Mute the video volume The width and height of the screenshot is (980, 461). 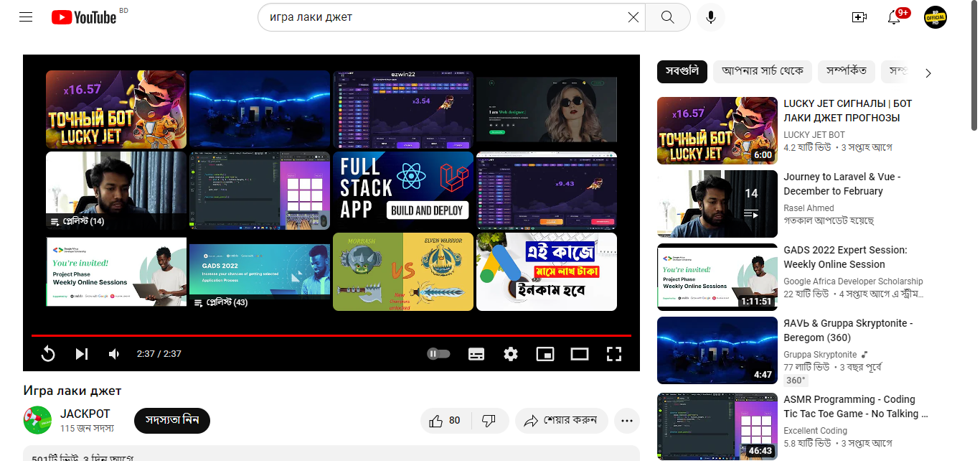click(114, 354)
